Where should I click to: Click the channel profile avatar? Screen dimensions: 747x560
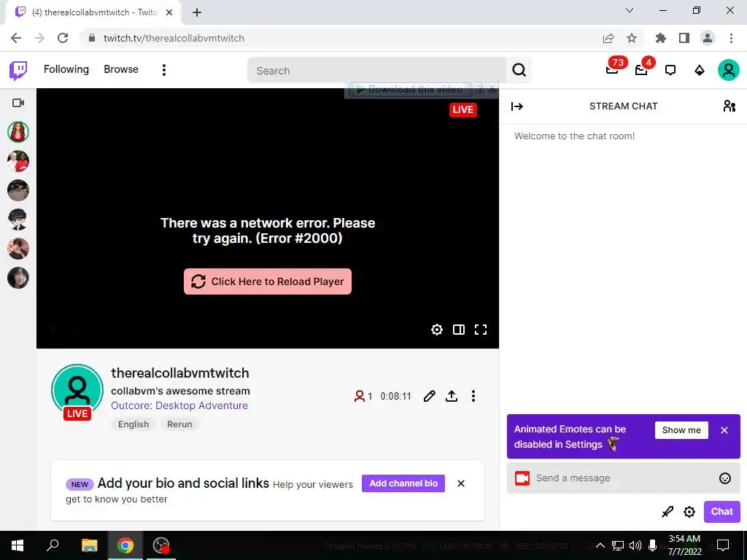click(x=77, y=391)
